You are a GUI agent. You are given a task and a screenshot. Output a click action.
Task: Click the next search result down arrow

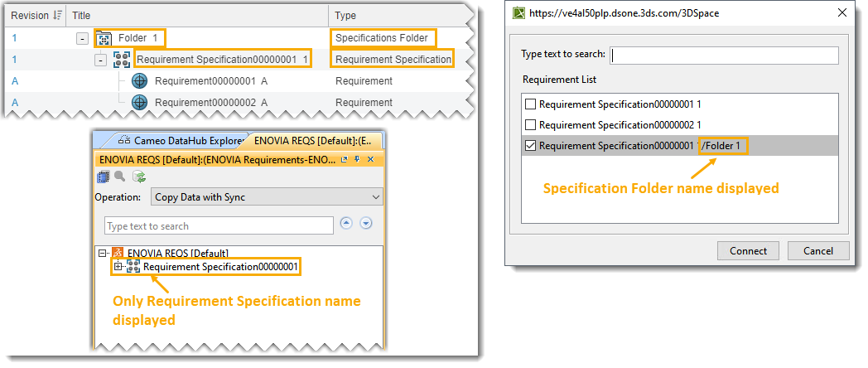pos(366,223)
